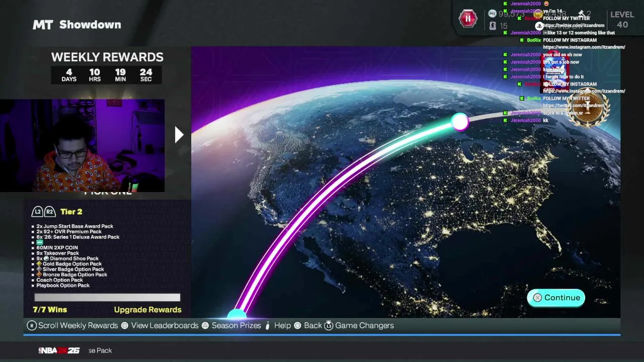644x362 pixels.
Task: Click the gold laurel medal badge
Action: point(587,109)
